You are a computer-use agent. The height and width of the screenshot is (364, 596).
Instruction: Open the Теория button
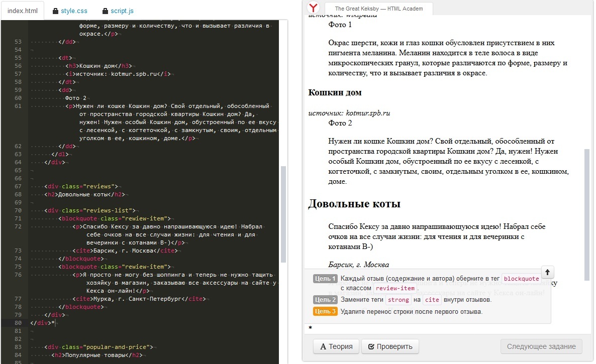(336, 346)
